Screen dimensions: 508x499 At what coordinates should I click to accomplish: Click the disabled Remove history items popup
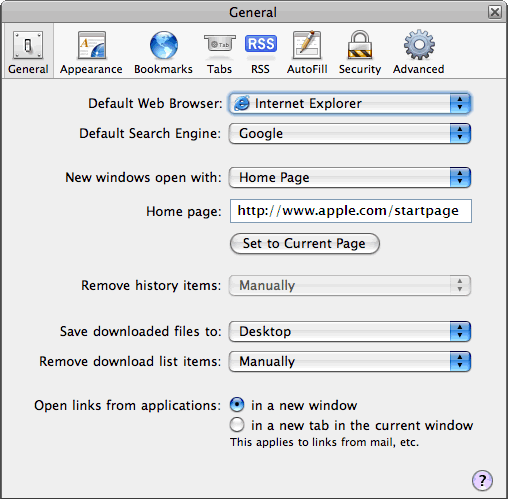click(350, 285)
